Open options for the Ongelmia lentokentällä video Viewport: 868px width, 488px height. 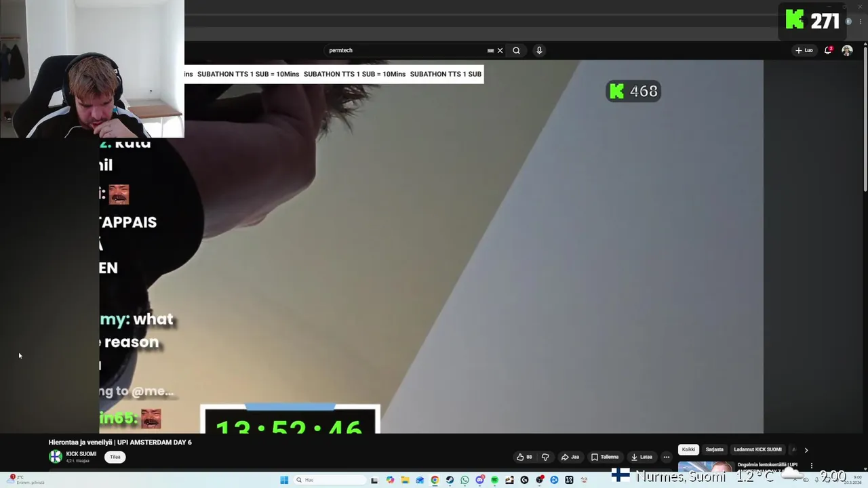pyautogui.click(x=811, y=466)
